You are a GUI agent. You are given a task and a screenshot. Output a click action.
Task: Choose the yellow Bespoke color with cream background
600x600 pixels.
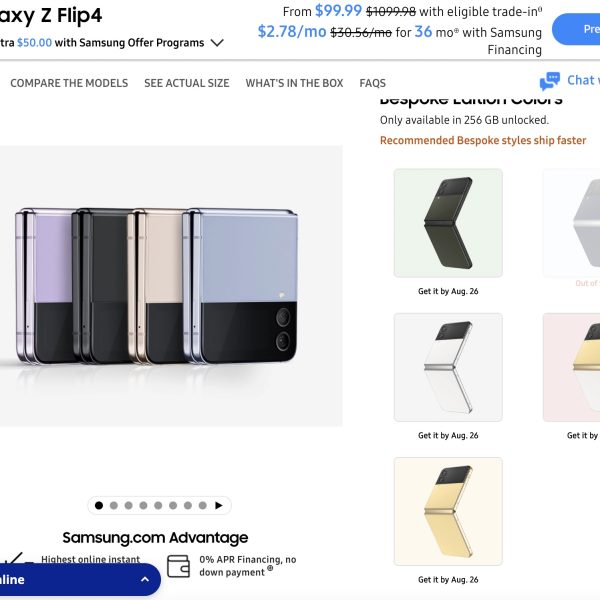[x=448, y=511]
